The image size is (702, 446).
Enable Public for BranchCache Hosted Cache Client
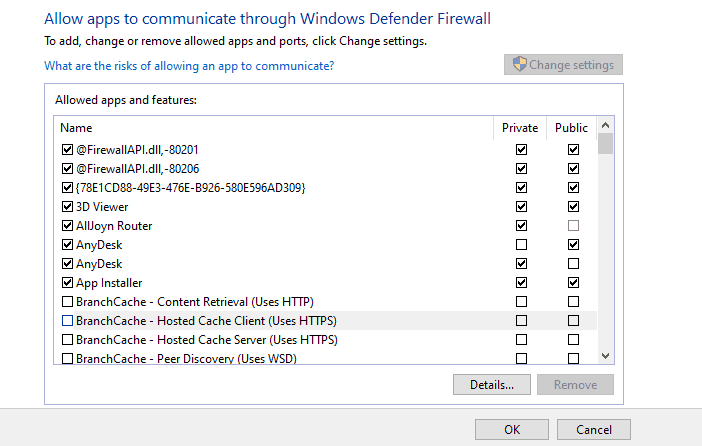[x=573, y=321]
